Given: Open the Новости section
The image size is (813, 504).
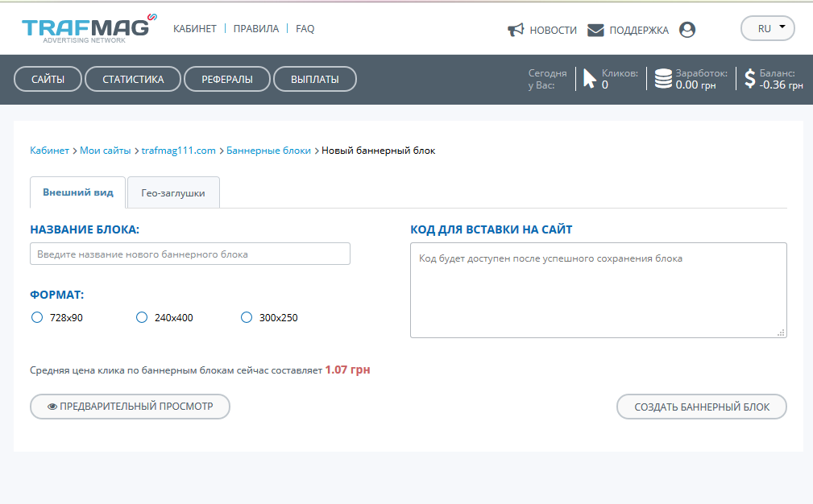Looking at the screenshot, I should coord(553,30).
